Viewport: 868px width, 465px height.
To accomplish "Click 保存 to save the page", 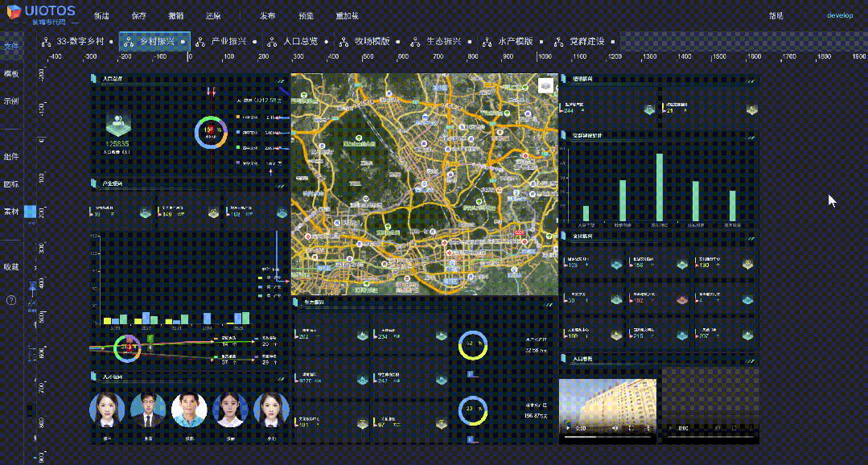I will (x=139, y=16).
